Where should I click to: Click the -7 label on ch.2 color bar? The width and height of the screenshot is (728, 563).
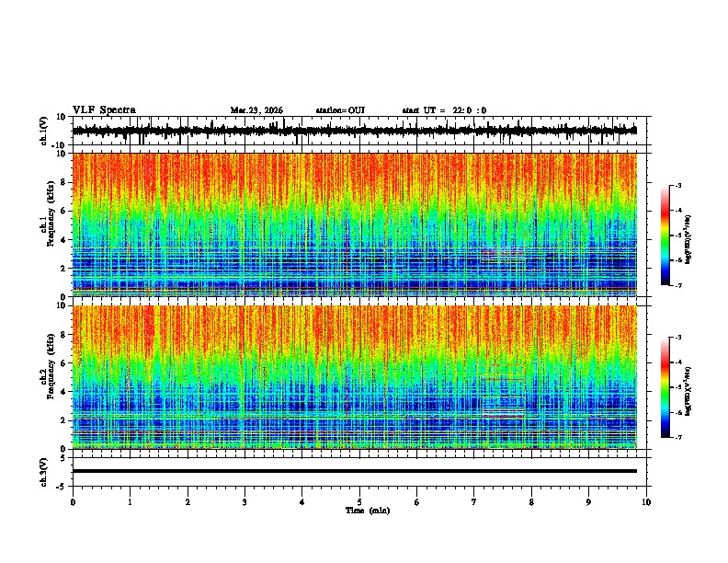coord(677,437)
